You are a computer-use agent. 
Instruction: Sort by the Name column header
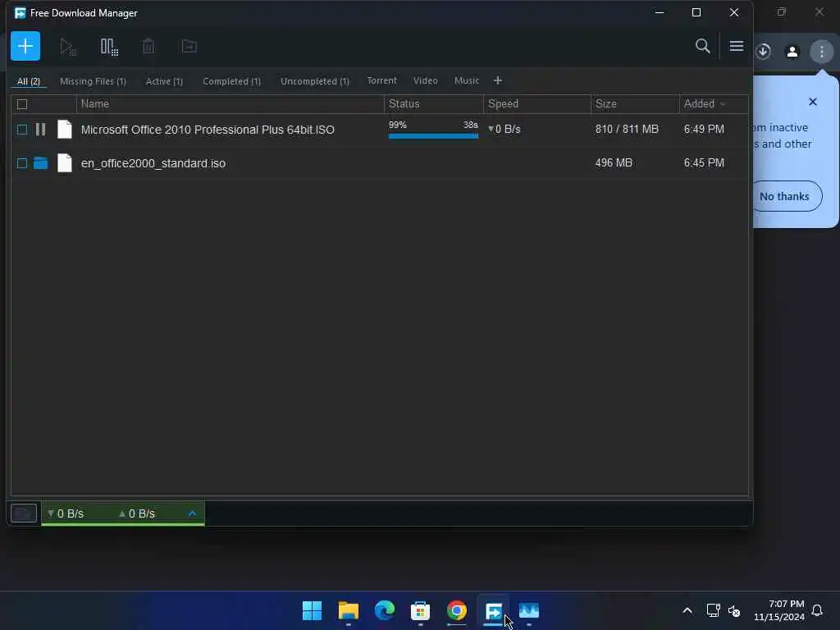(231, 104)
